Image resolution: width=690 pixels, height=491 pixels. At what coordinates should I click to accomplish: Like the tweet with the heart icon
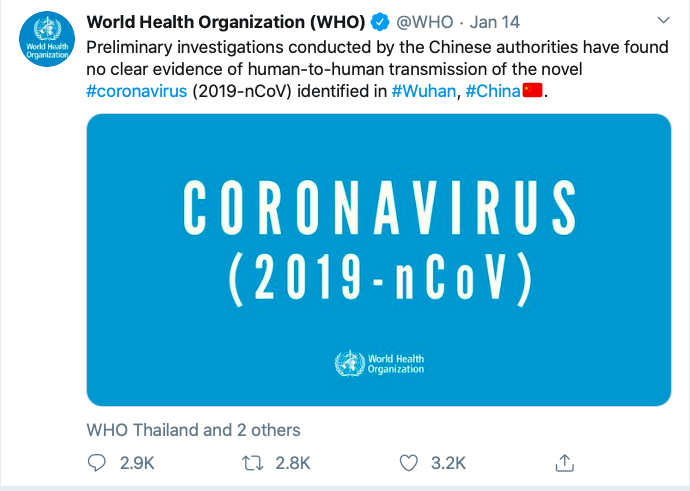pyautogui.click(x=408, y=462)
